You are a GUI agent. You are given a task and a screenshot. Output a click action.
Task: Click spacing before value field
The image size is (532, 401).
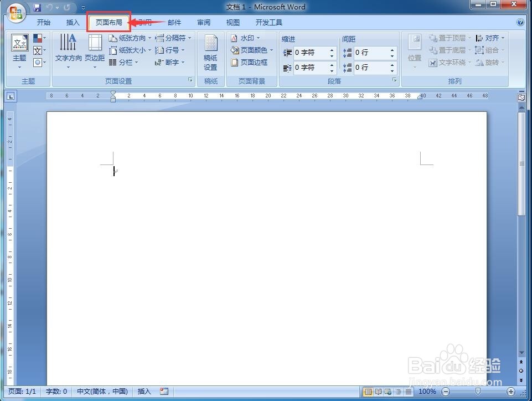coord(371,53)
